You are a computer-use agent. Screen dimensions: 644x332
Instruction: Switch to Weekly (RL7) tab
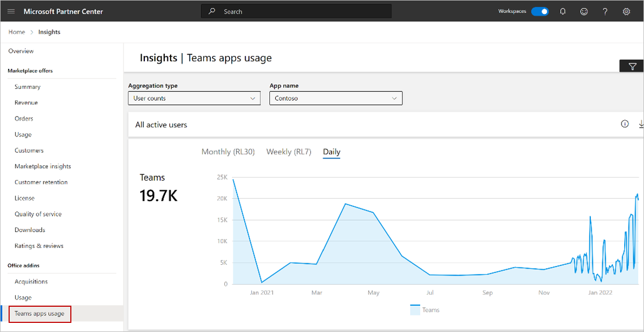click(x=289, y=151)
